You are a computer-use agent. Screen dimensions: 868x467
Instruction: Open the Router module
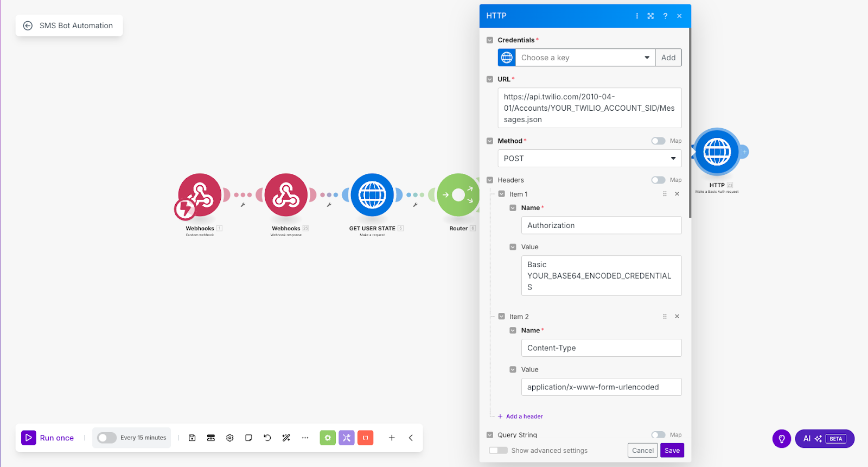(x=458, y=195)
